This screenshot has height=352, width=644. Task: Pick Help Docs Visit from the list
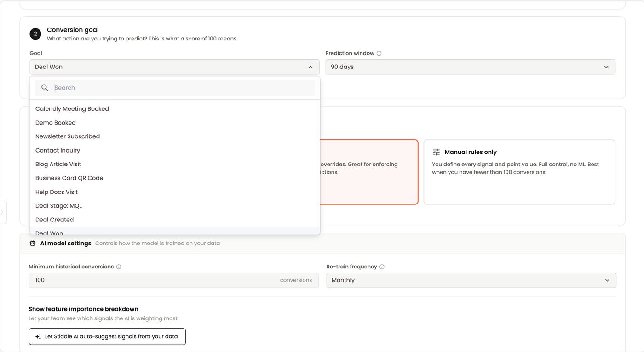(x=175, y=192)
